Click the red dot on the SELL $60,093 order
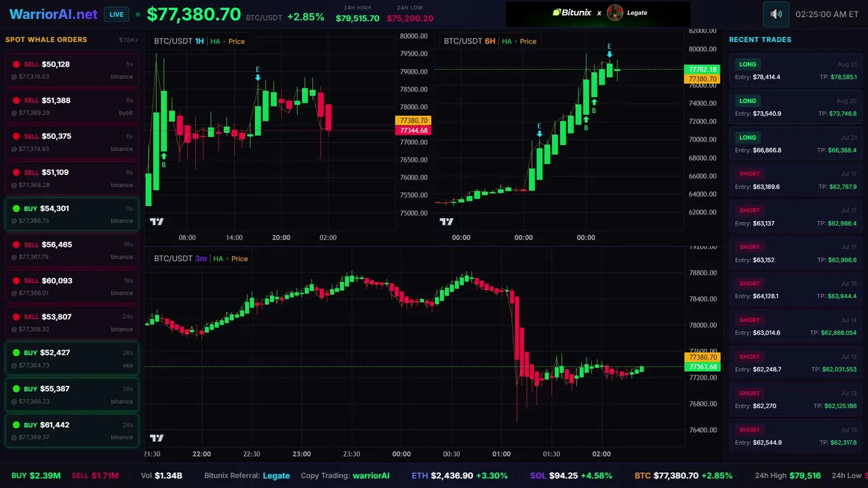Viewport: 868px width, 488px height. (x=16, y=281)
